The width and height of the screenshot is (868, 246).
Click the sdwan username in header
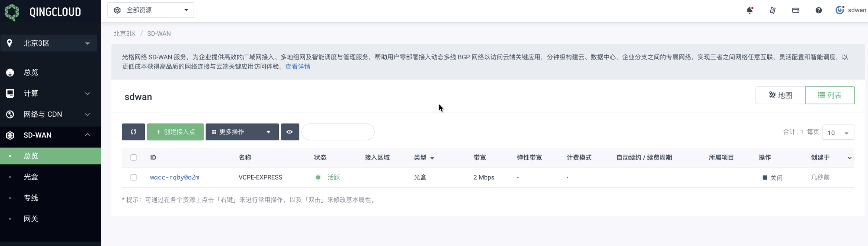pos(857,10)
